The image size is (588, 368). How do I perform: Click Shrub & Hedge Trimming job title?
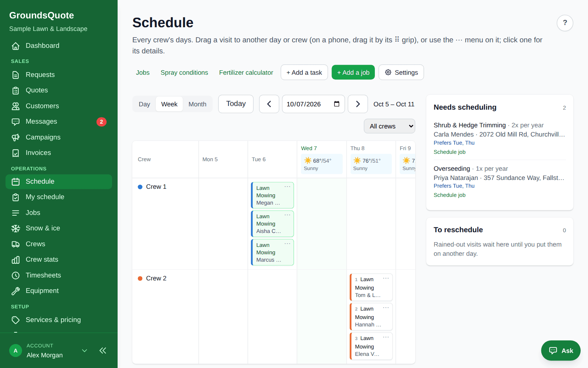[x=470, y=125]
